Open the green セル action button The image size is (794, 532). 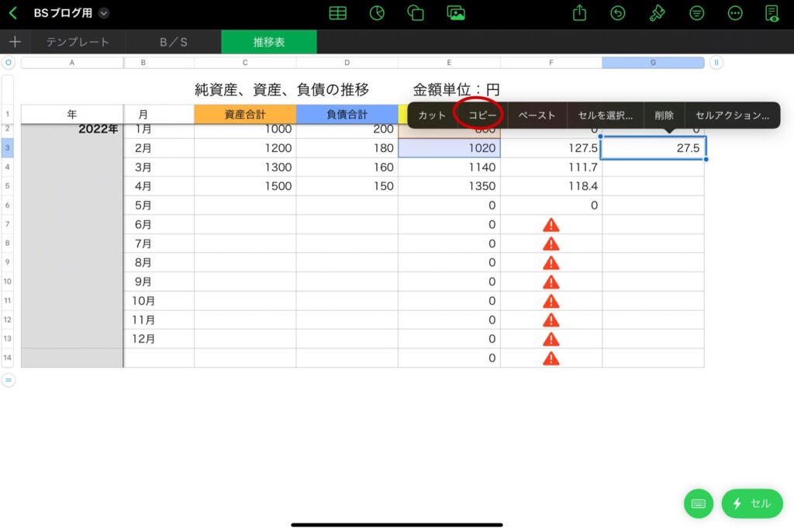tap(752, 503)
